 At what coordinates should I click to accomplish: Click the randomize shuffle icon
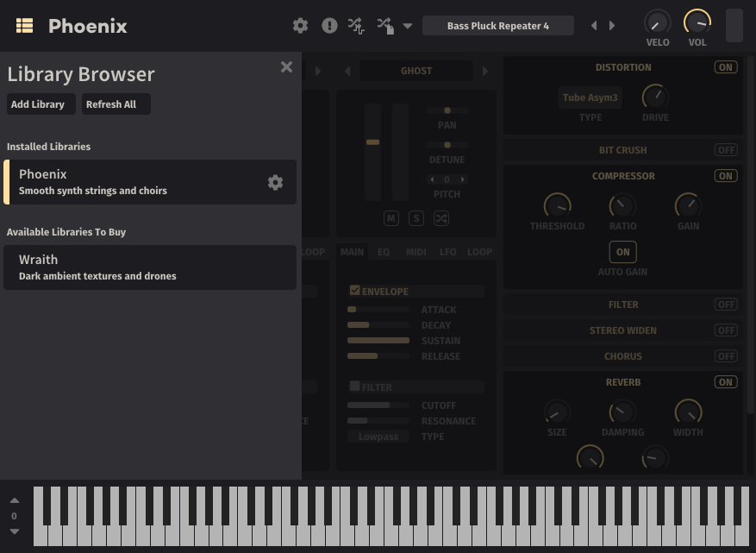click(x=356, y=26)
